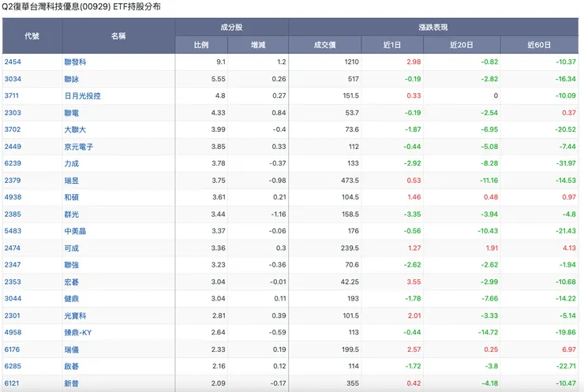Open stock code 6176 link
584x392 pixels.
point(13,349)
